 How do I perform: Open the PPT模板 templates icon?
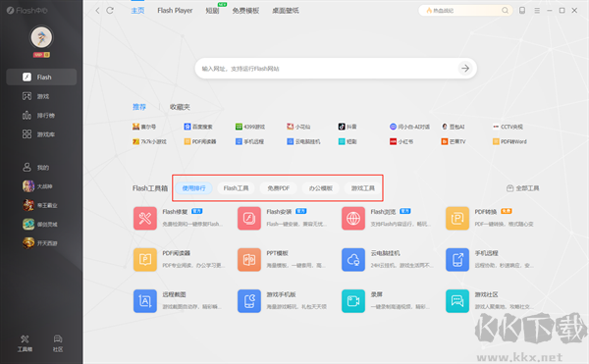[249, 259]
